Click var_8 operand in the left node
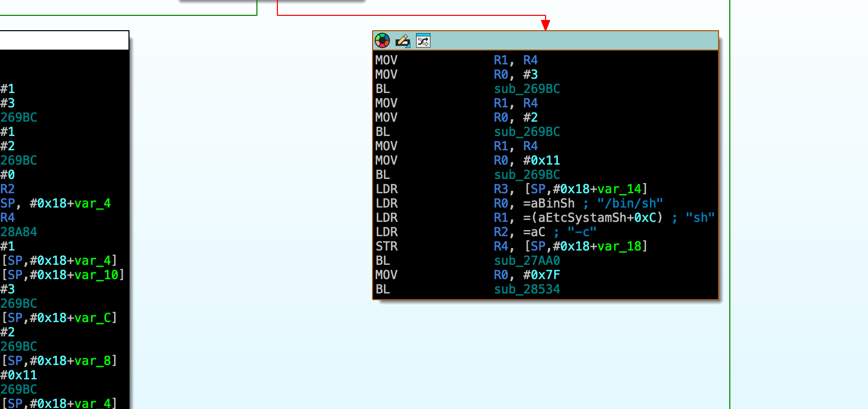 [x=93, y=361]
